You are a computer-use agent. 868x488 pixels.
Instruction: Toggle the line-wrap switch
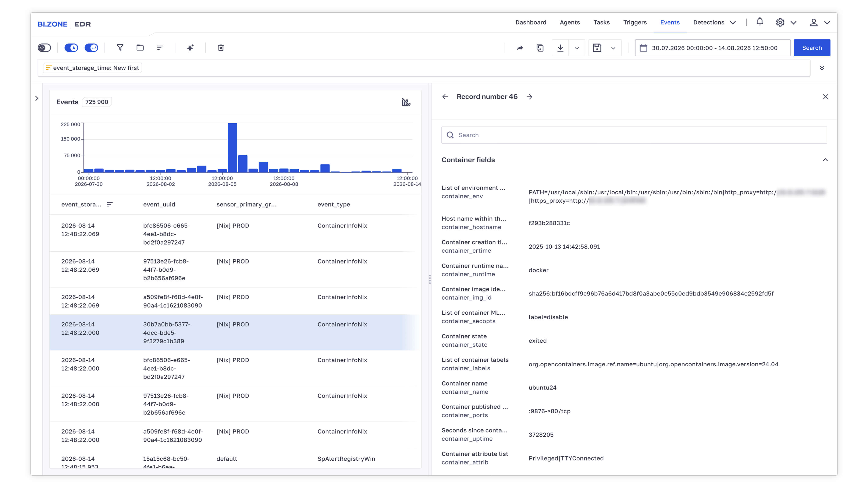click(x=91, y=48)
